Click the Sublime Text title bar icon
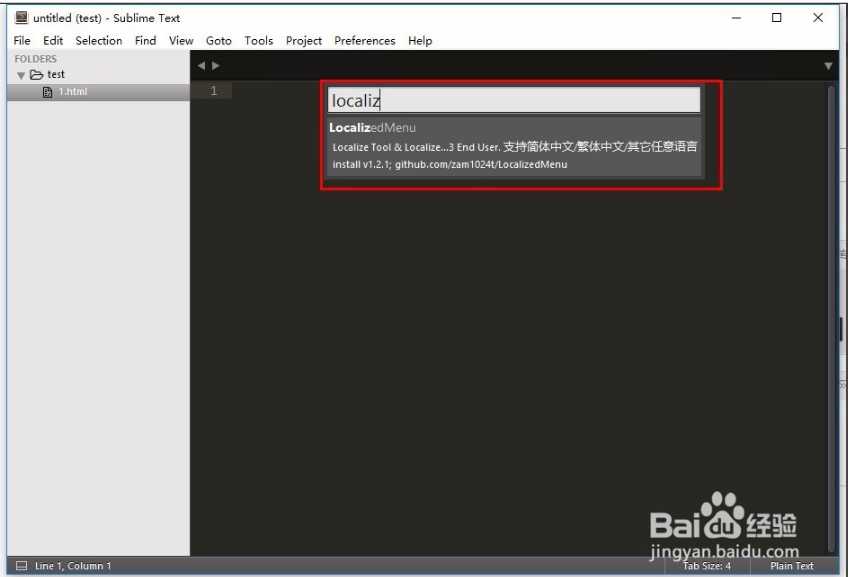 (21, 18)
